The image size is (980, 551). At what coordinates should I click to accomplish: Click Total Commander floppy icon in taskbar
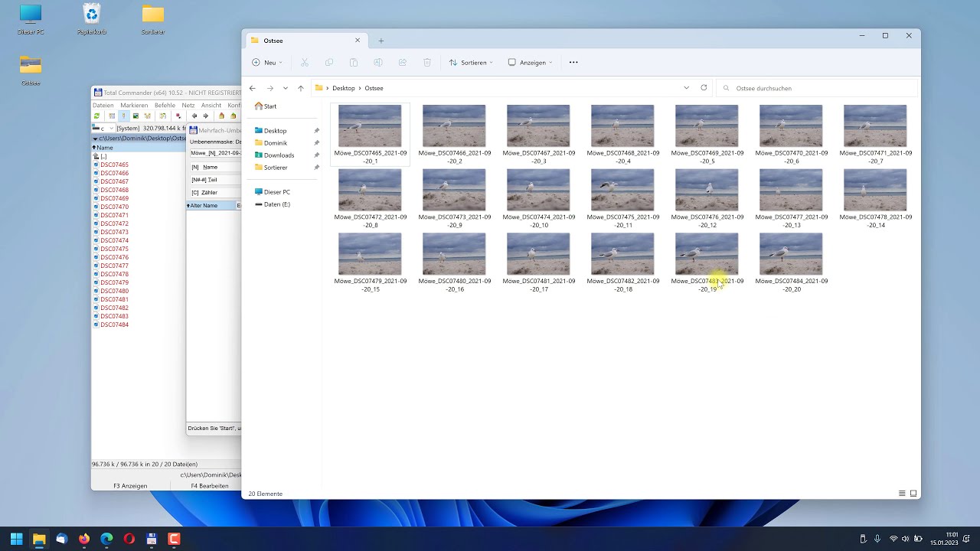point(152,539)
